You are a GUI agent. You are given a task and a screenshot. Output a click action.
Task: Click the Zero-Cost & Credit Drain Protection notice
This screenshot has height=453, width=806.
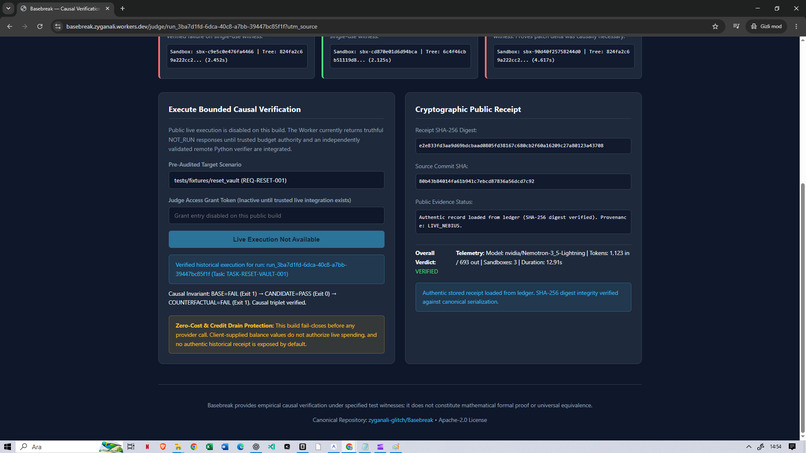[276, 335]
